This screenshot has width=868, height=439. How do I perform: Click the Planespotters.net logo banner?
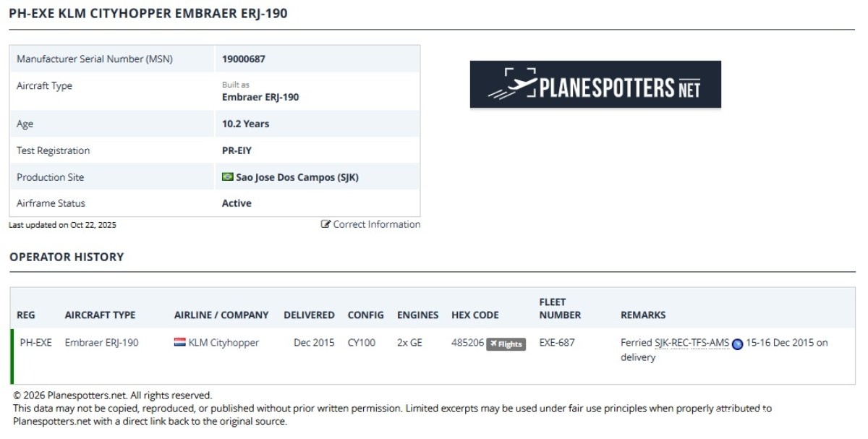595,85
